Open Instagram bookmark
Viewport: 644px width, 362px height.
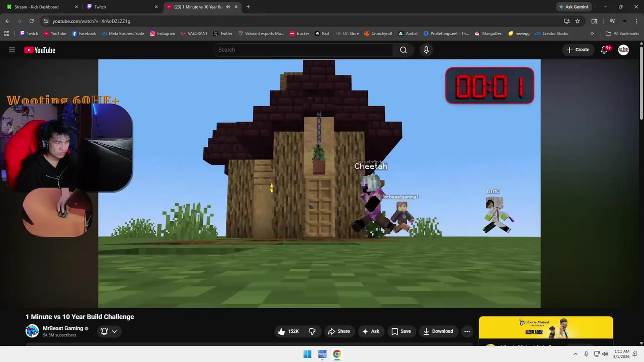pos(163,34)
